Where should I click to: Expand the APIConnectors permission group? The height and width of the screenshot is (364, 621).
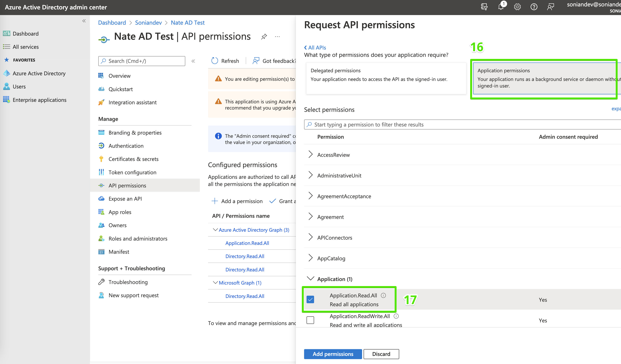[x=310, y=237]
